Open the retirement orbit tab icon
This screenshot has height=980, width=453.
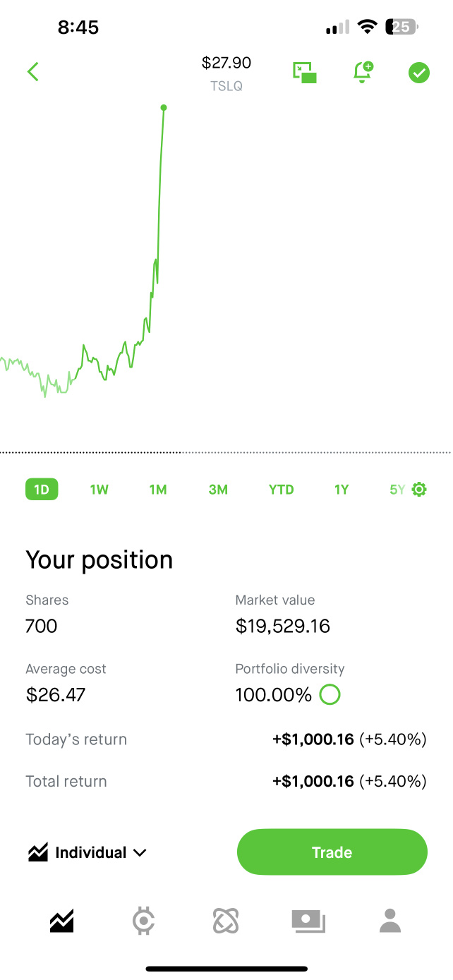pyautogui.click(x=226, y=921)
